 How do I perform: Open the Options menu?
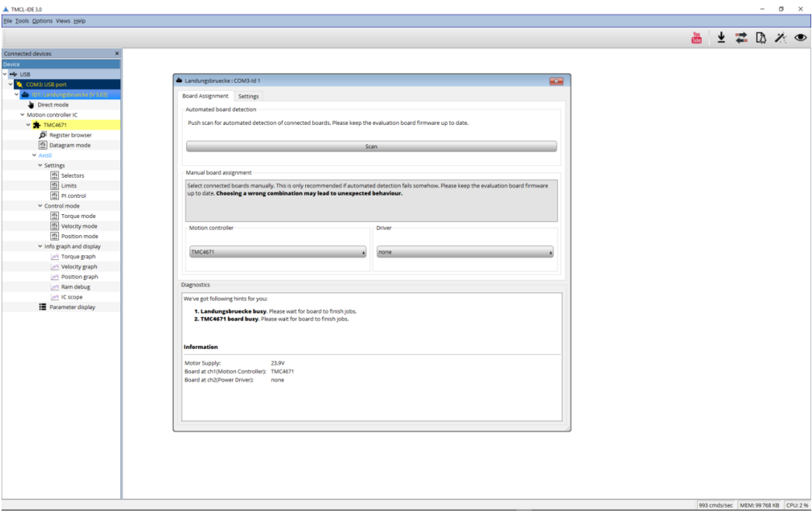(x=43, y=21)
